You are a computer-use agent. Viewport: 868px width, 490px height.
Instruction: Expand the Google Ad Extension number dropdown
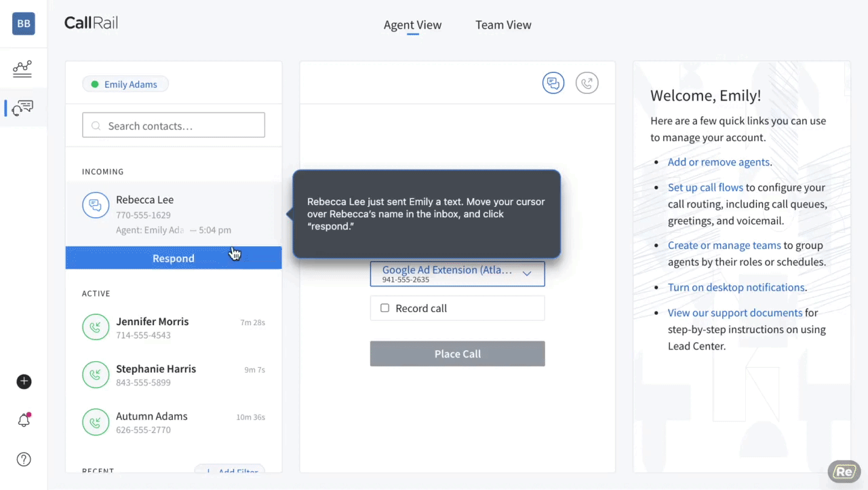(x=457, y=274)
